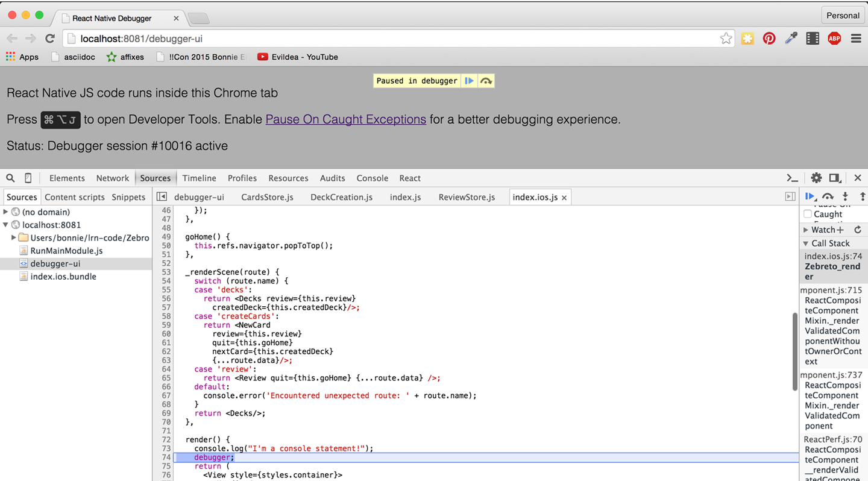Click the step over icon in sidebar

click(828, 196)
